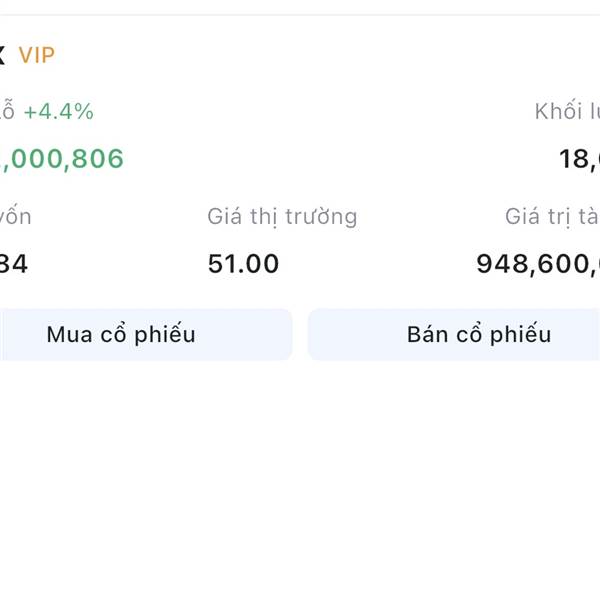Click the +4.4% profit percentage
The width and height of the screenshot is (600, 600).
[58, 112]
